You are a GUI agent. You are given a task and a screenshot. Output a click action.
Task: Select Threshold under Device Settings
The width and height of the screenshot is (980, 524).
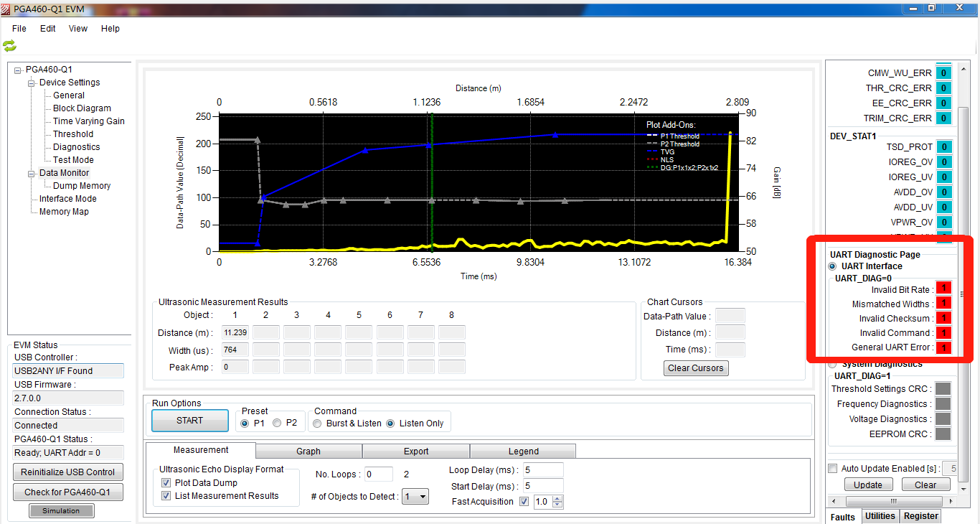point(72,134)
